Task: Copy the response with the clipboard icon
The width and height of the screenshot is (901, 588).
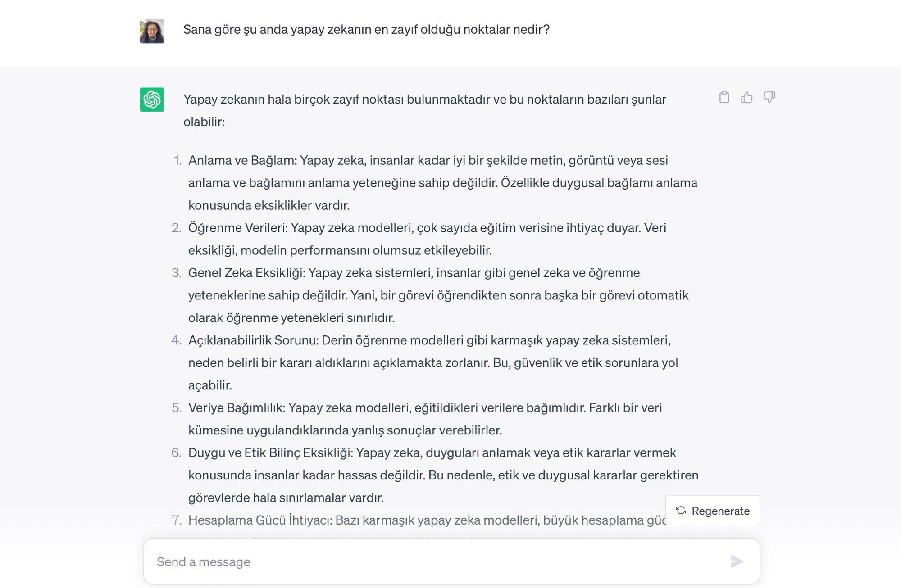Action: pos(724,97)
